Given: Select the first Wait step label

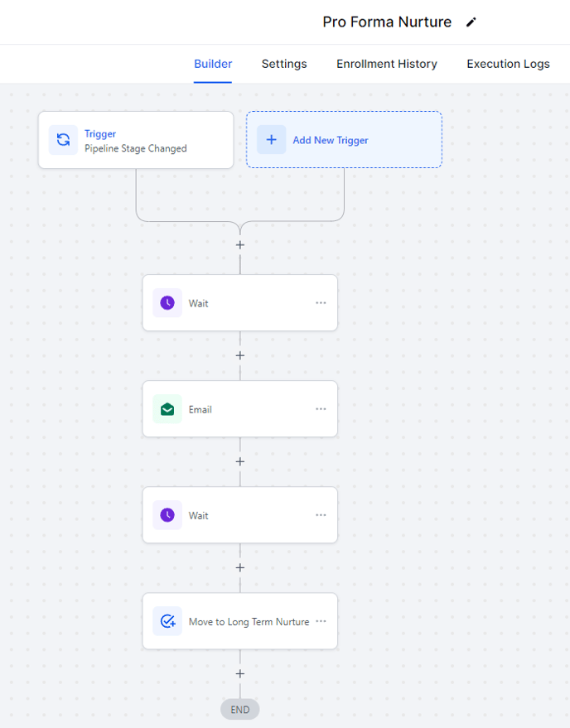Looking at the screenshot, I should click(x=198, y=303).
